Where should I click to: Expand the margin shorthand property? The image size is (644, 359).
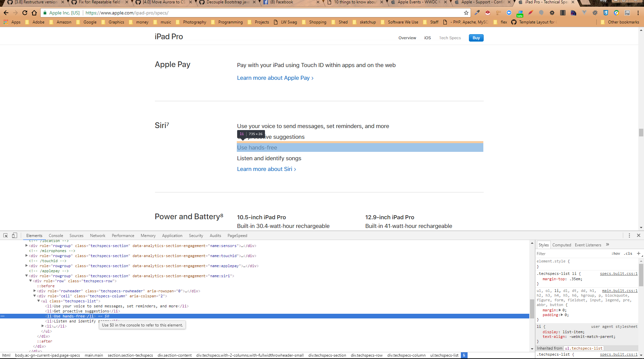pos(560,310)
